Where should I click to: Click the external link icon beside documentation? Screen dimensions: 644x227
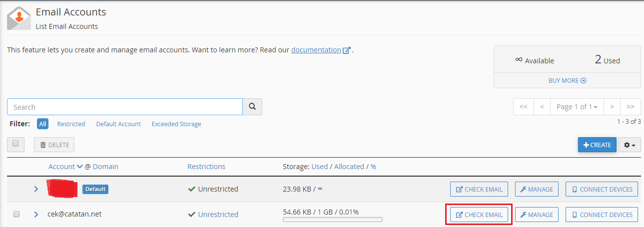(347, 50)
